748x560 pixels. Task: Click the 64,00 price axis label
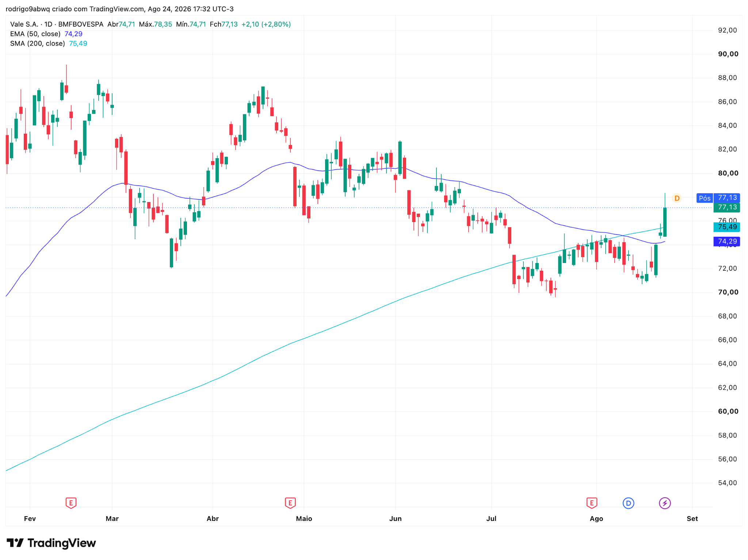pos(728,363)
